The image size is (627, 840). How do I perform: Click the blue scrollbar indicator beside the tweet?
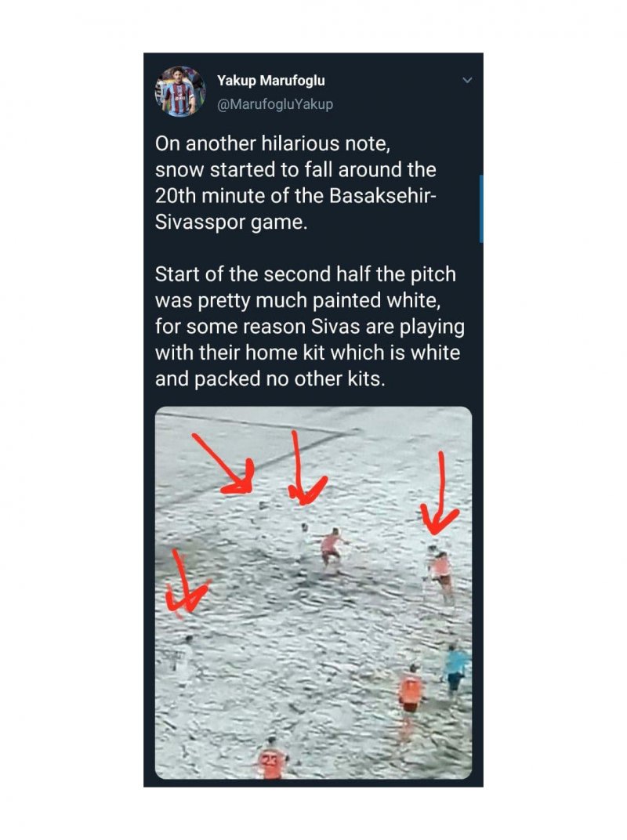[x=481, y=208]
